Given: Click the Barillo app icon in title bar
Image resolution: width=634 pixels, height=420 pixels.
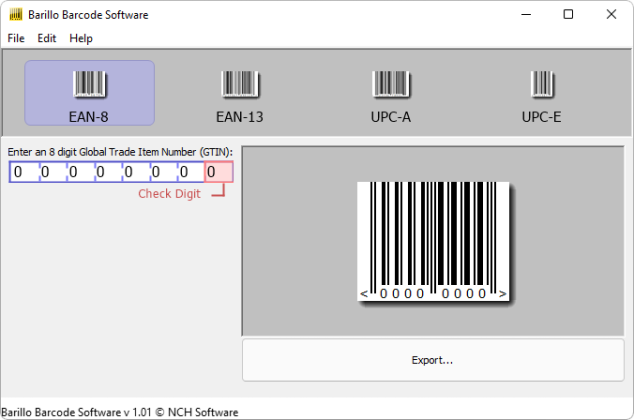Looking at the screenshot, I should (15, 15).
